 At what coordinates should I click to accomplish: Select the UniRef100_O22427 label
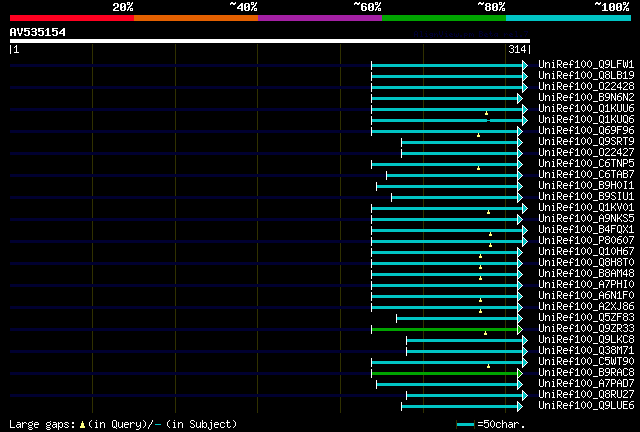tap(586, 152)
